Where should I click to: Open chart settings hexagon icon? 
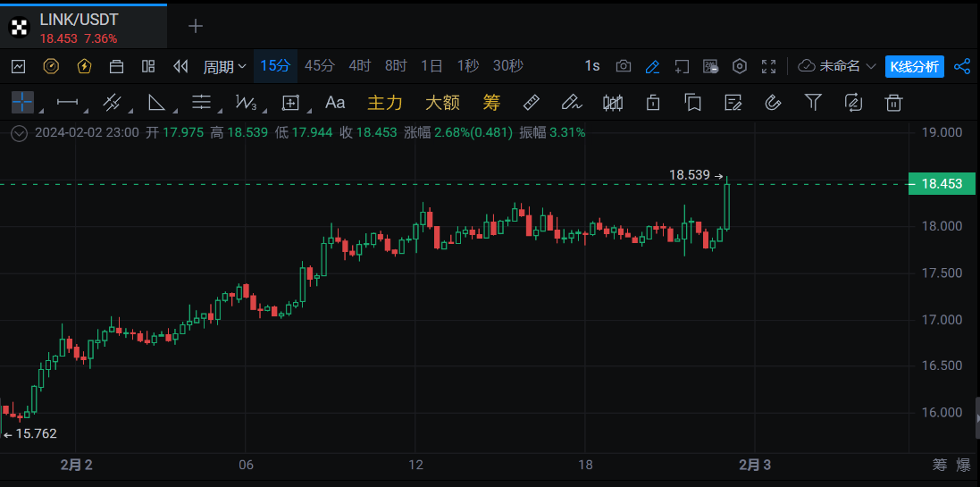click(740, 66)
